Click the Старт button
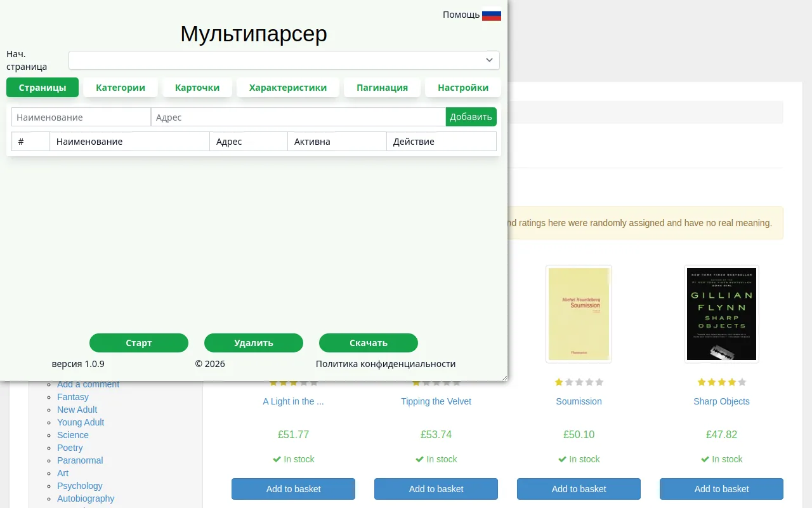Image resolution: width=812 pixels, height=508 pixels. [x=139, y=343]
